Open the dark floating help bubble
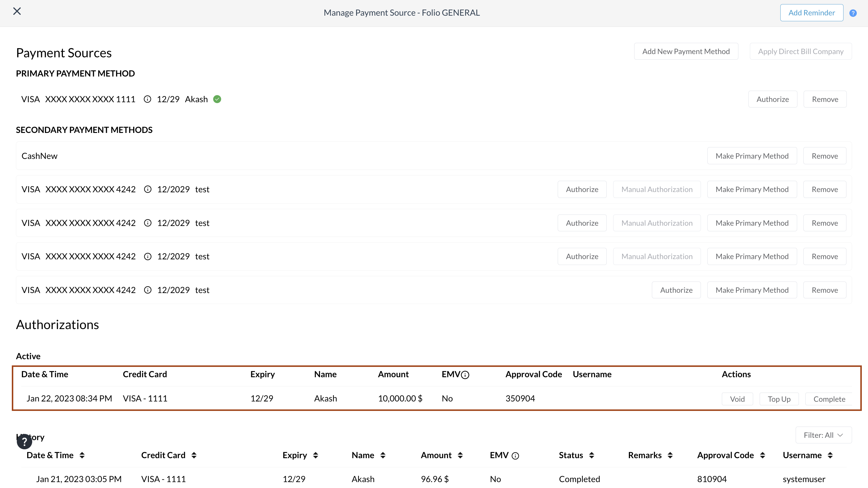This screenshot has width=868, height=488. point(24,441)
